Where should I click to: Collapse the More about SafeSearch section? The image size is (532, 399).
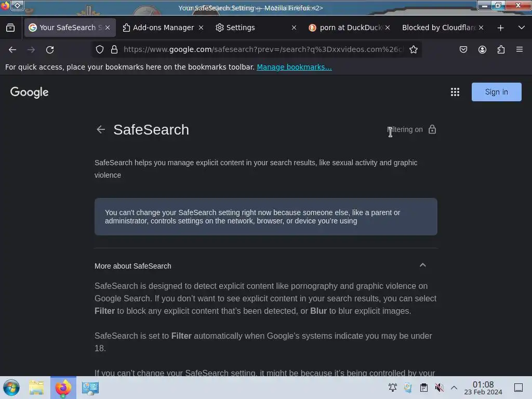point(423,265)
